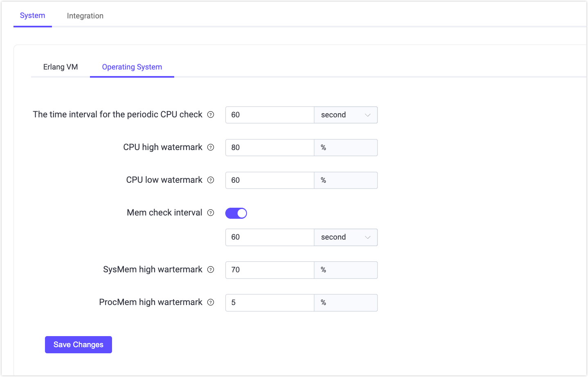Click the Save Changes button

78,344
